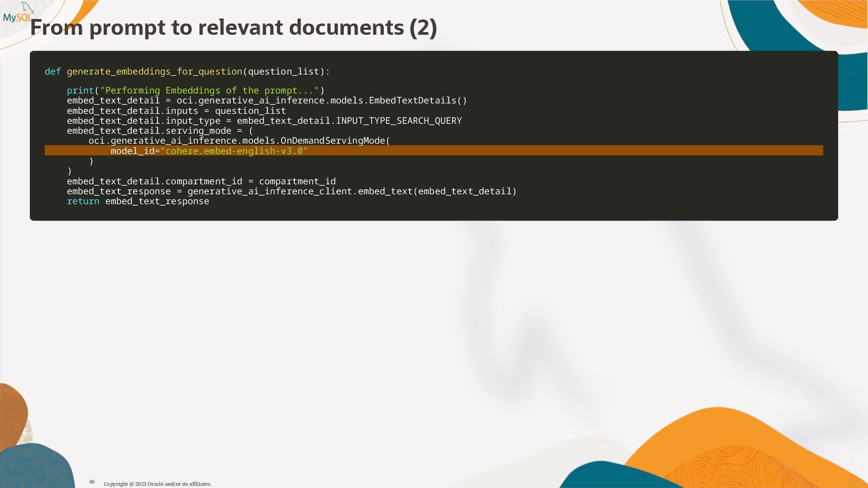Screen dimensions: 868x488
Task: Click the EmbedTextDetails() constructor call
Action: coord(418,100)
